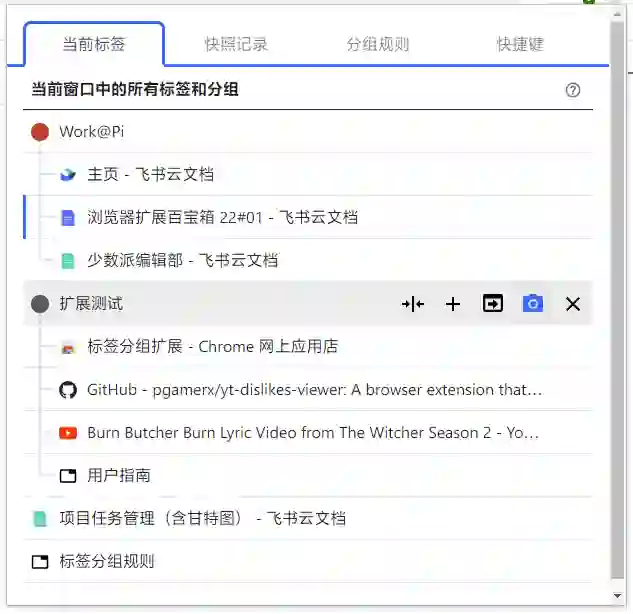
Task: Click the gray 扩展测试 group color dot
Action: click(x=40, y=304)
